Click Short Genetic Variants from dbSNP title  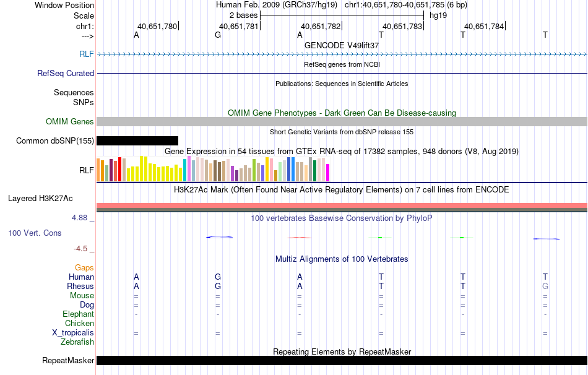pyautogui.click(x=342, y=132)
